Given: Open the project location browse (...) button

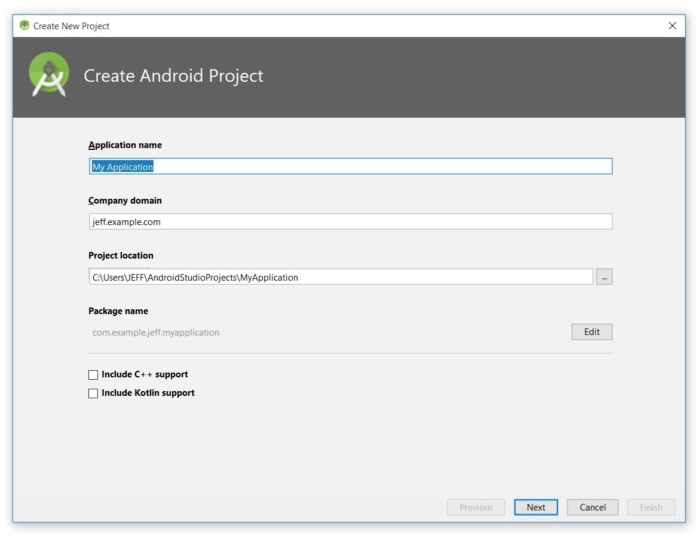Looking at the screenshot, I should [604, 277].
